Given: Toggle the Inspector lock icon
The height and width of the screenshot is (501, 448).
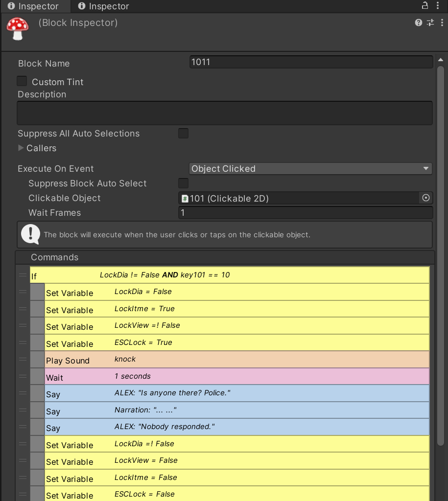Looking at the screenshot, I should [x=424, y=5].
